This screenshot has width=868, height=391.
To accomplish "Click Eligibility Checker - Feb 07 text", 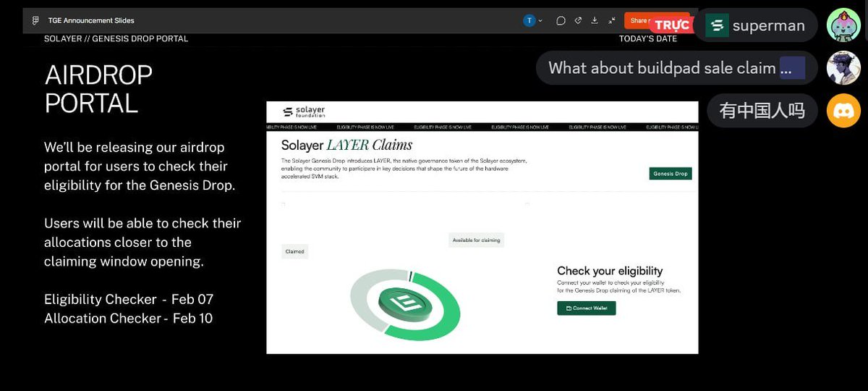I will 129,299.
